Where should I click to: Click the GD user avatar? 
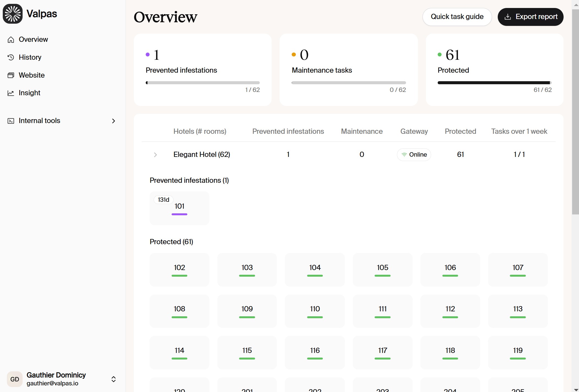coord(15,379)
